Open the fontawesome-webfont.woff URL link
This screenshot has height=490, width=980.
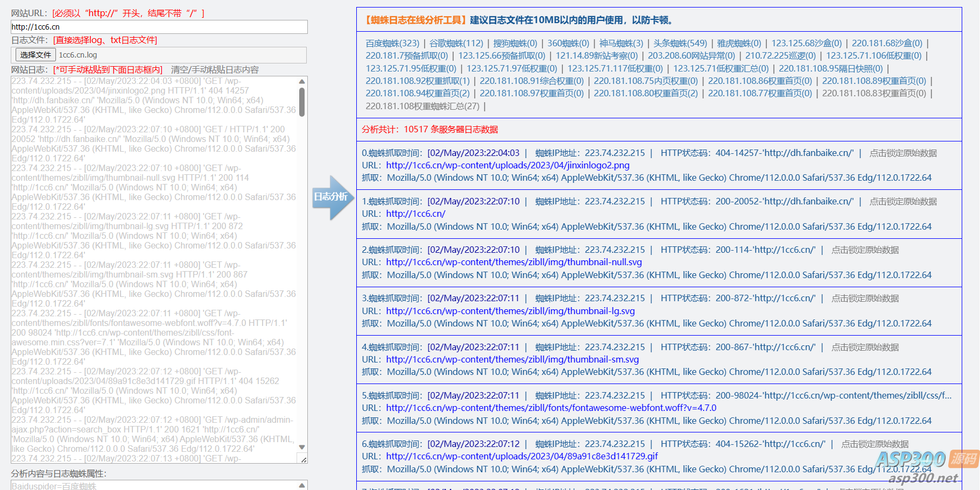click(x=551, y=408)
